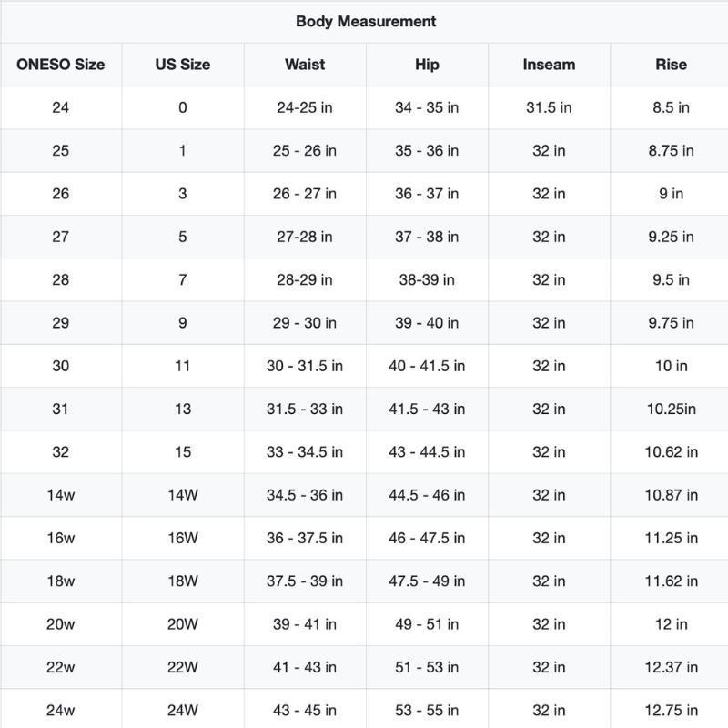The height and width of the screenshot is (728, 728).
Task: Select the ONESO Size column header
Action: [60, 65]
